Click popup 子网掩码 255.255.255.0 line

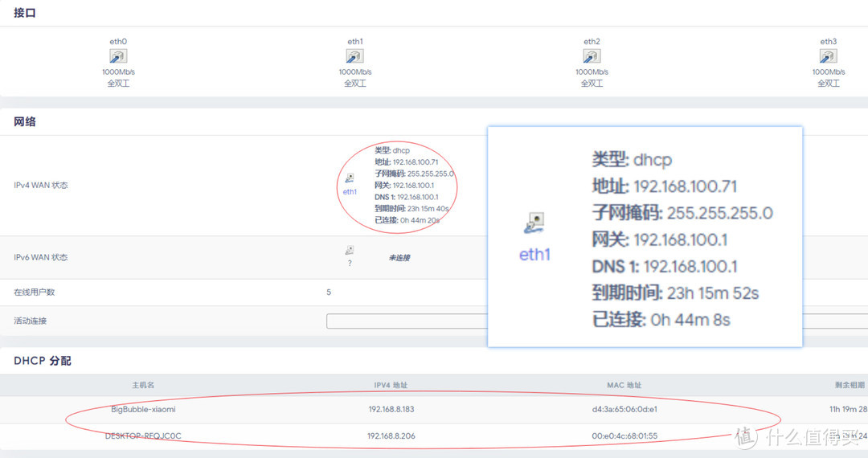682,213
